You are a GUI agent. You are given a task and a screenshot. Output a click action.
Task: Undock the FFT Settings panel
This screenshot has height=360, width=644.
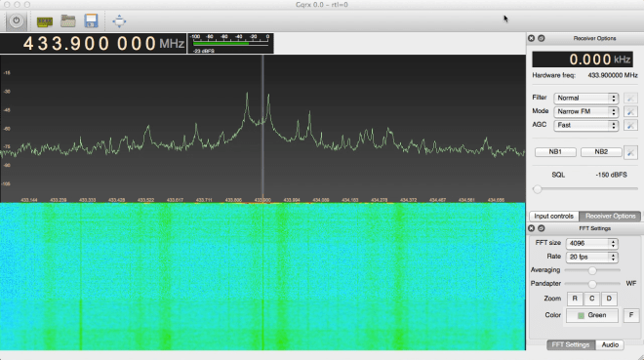point(542,228)
